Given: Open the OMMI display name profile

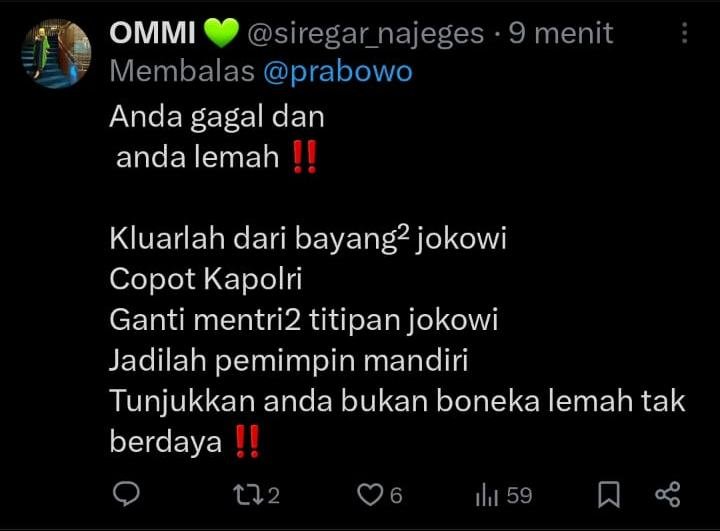Looking at the screenshot, I should click(152, 33).
